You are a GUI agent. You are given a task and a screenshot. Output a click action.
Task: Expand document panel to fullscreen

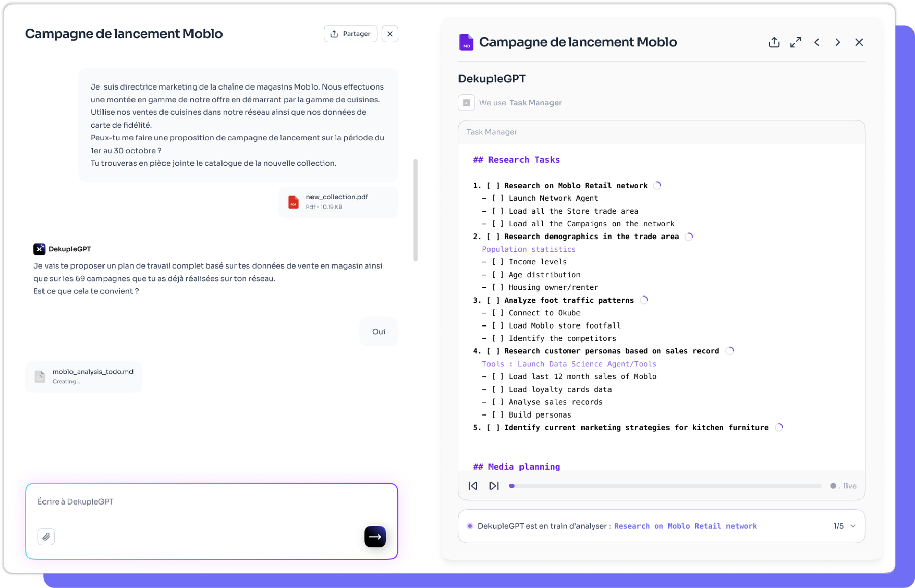pos(796,42)
